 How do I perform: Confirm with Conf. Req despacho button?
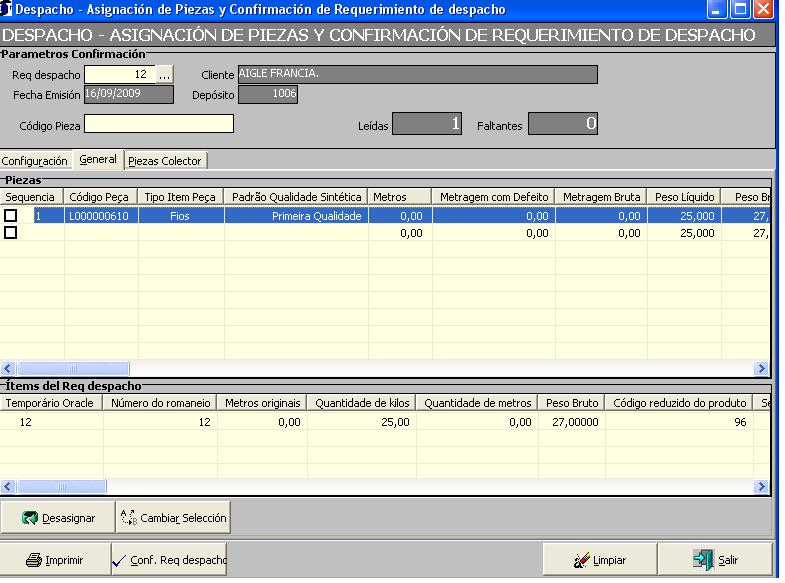point(169,560)
